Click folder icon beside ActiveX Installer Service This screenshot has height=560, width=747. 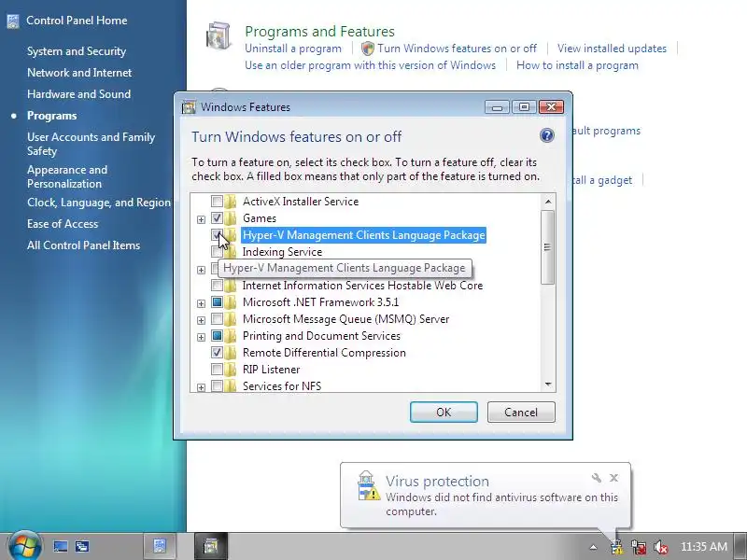tap(231, 202)
